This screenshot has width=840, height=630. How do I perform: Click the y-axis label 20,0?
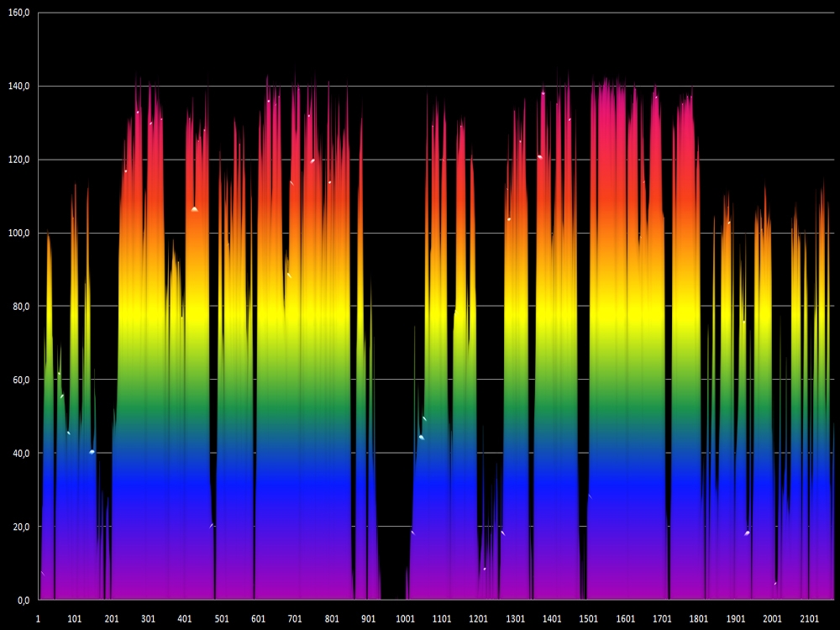click(x=21, y=527)
